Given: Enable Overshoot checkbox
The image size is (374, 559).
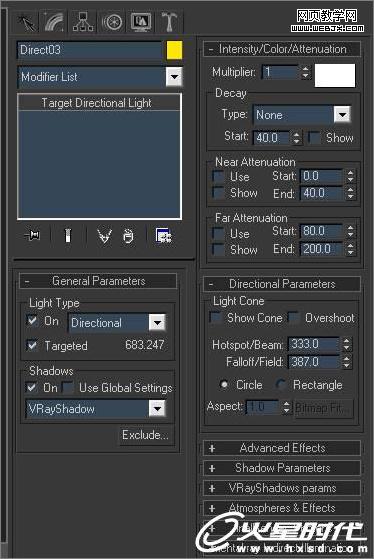Looking at the screenshot, I should (x=293, y=317).
